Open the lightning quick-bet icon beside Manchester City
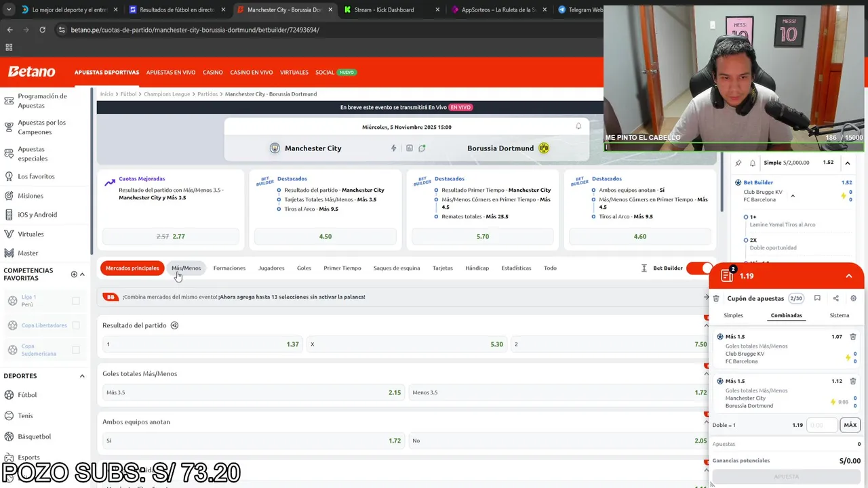This screenshot has height=488, width=868. [393, 148]
